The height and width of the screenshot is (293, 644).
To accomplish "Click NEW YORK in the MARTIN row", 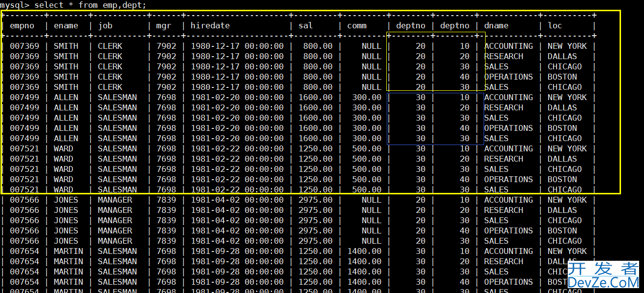I will 567,251.
